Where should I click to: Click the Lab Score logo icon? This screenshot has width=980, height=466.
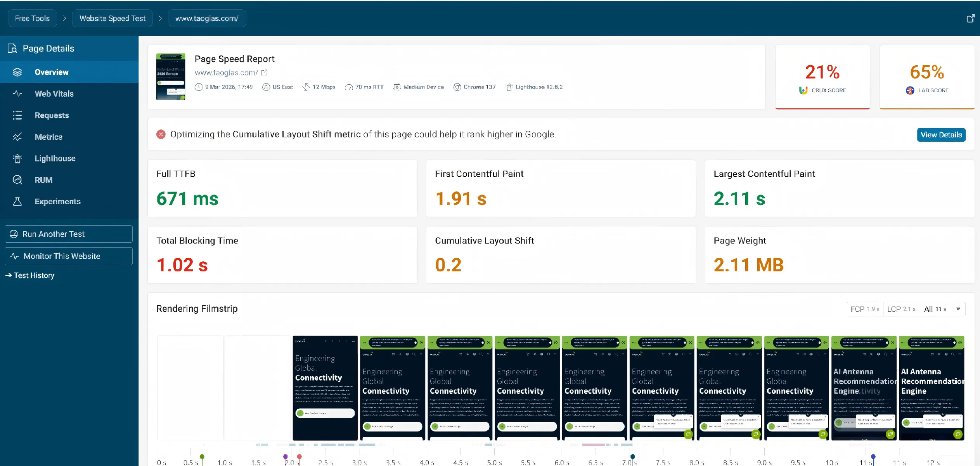tap(910, 90)
